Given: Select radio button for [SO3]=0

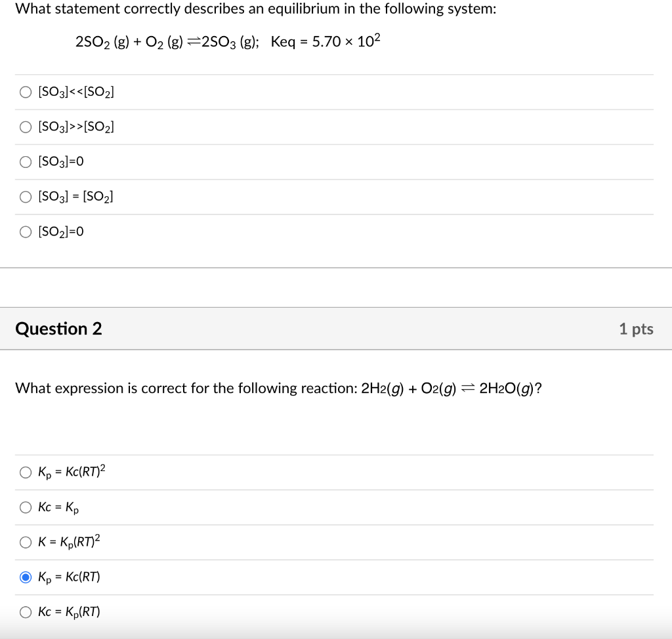Looking at the screenshot, I should coord(26,162).
